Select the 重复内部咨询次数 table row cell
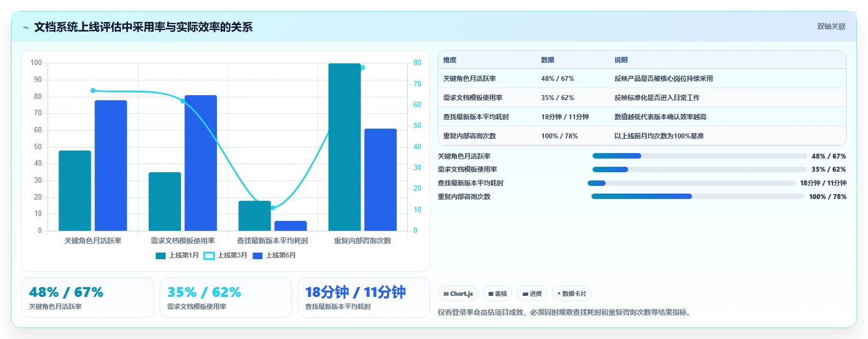Screen dimensions: 868x339 click(470, 136)
